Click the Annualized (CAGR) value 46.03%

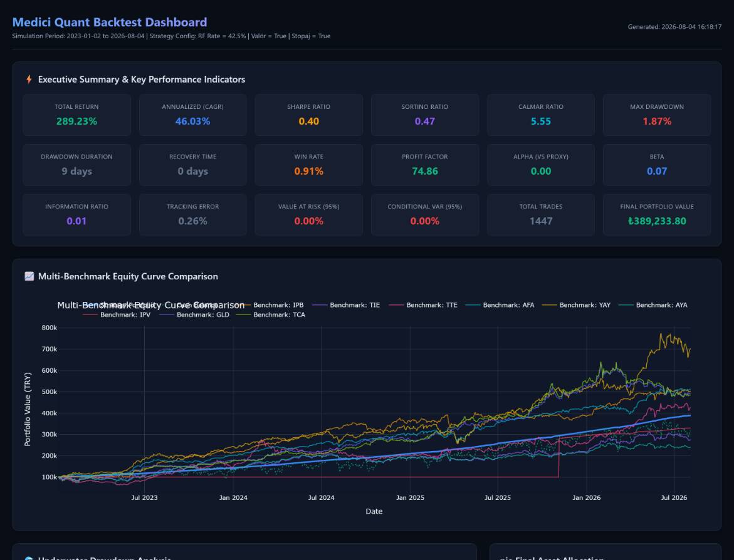click(x=193, y=121)
